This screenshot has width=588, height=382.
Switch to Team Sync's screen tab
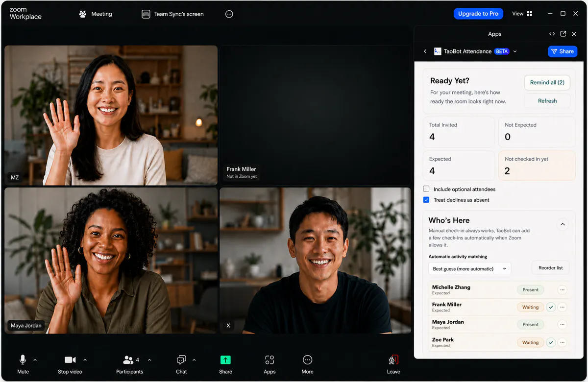[x=172, y=14]
